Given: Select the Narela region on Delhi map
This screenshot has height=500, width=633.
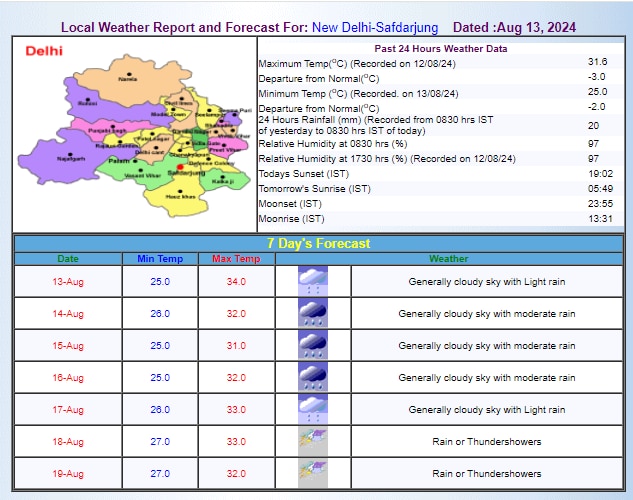Looking at the screenshot, I should 127,76.
